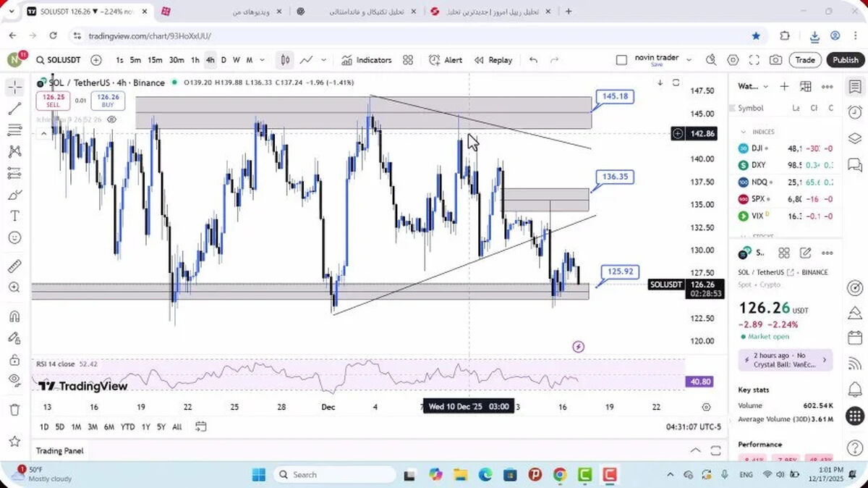Select candlestick chart type
868x488 pixels.
coord(286,60)
